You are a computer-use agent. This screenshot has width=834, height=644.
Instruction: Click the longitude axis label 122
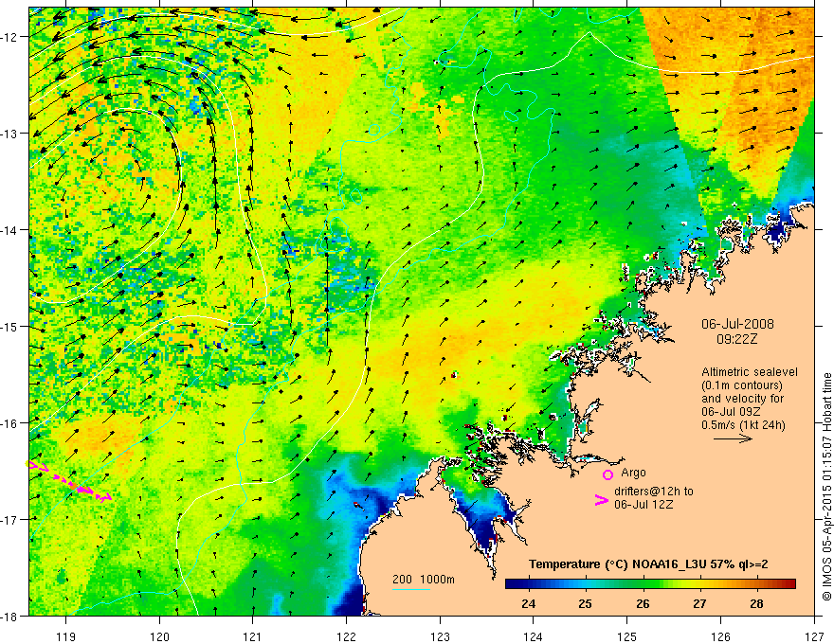pyautogui.click(x=346, y=636)
